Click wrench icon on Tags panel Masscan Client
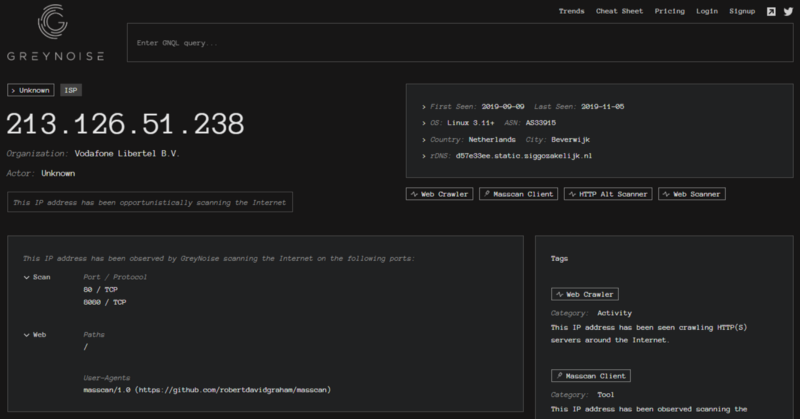 tap(559, 376)
